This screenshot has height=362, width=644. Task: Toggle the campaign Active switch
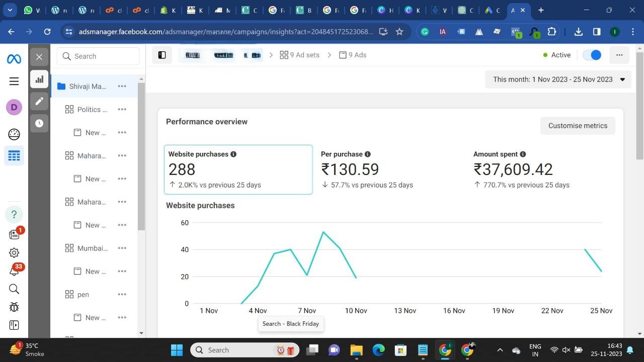point(592,55)
